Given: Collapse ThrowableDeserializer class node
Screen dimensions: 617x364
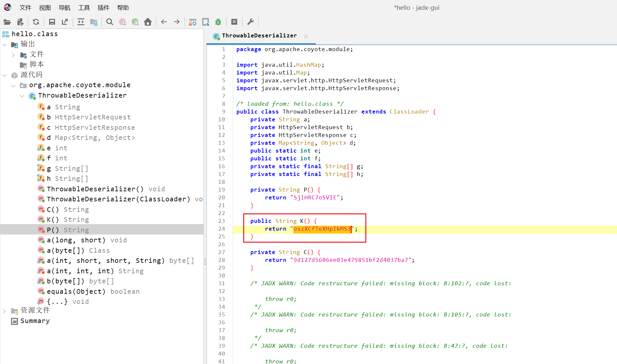Looking at the screenshot, I should pyautogui.click(x=22, y=96).
